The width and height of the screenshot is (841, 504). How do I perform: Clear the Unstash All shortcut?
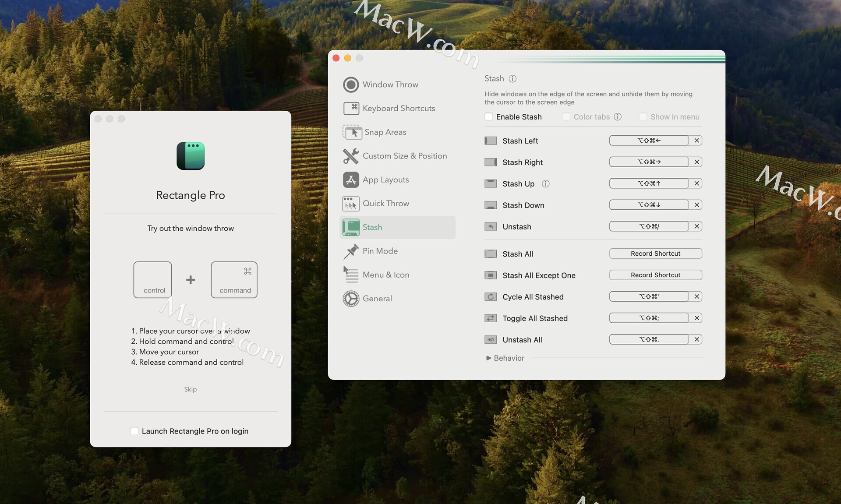696,339
